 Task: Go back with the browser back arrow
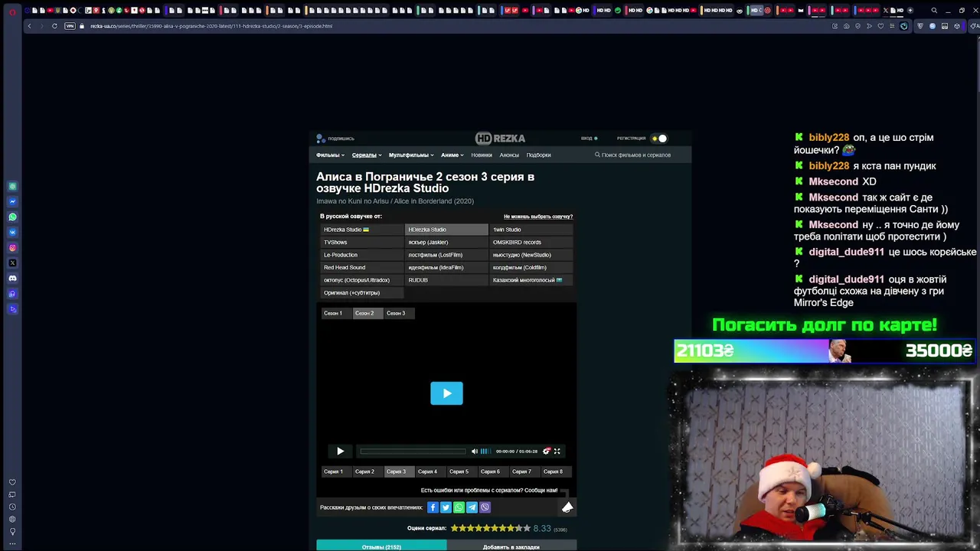pos(29,26)
